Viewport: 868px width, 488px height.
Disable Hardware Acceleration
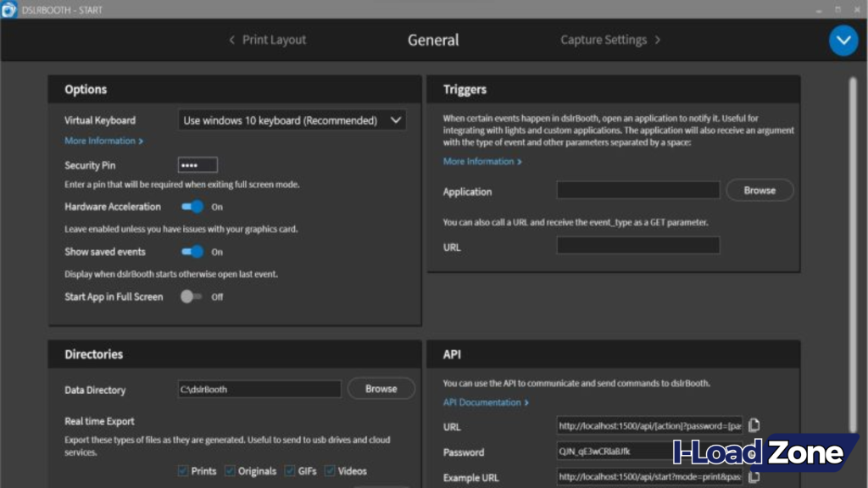click(193, 206)
